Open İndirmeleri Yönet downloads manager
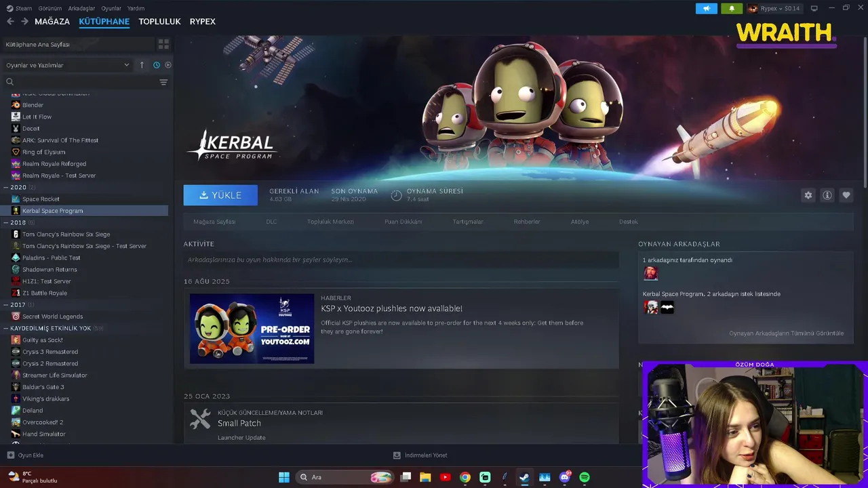 (420, 455)
